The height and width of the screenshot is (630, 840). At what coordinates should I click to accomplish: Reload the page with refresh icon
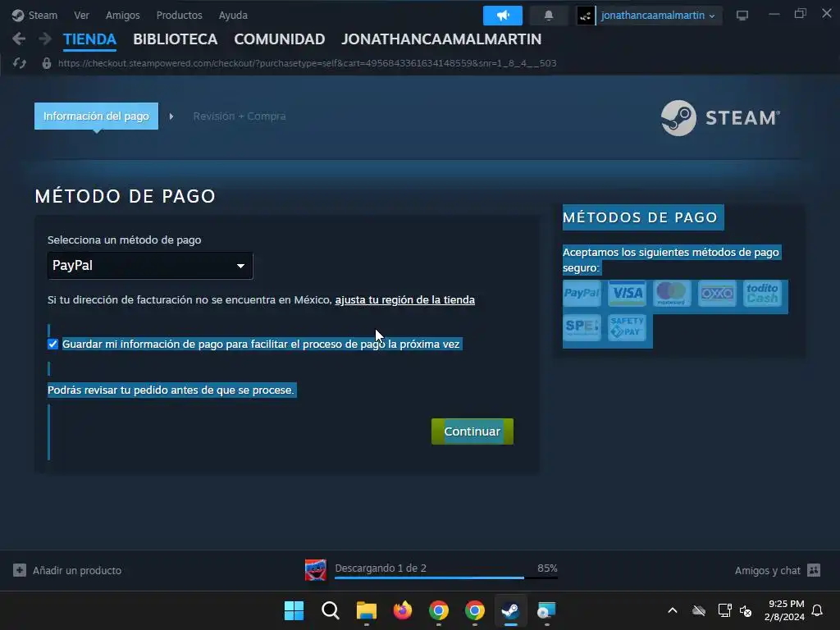(20, 63)
